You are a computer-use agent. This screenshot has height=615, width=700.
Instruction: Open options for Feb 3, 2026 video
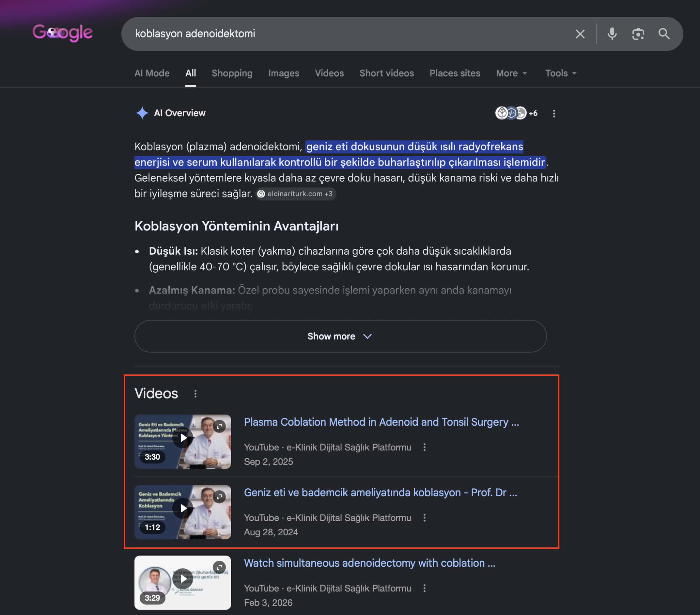click(424, 588)
